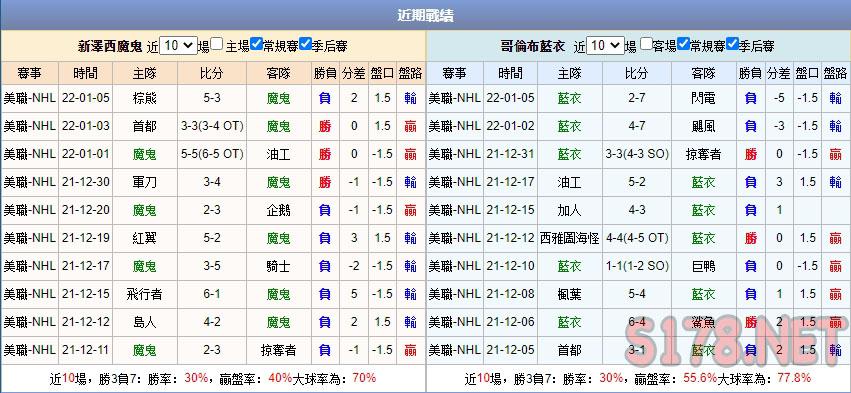Click 首都 home team on 22-01-03 row
The width and height of the screenshot is (851, 393).
pyautogui.click(x=145, y=126)
